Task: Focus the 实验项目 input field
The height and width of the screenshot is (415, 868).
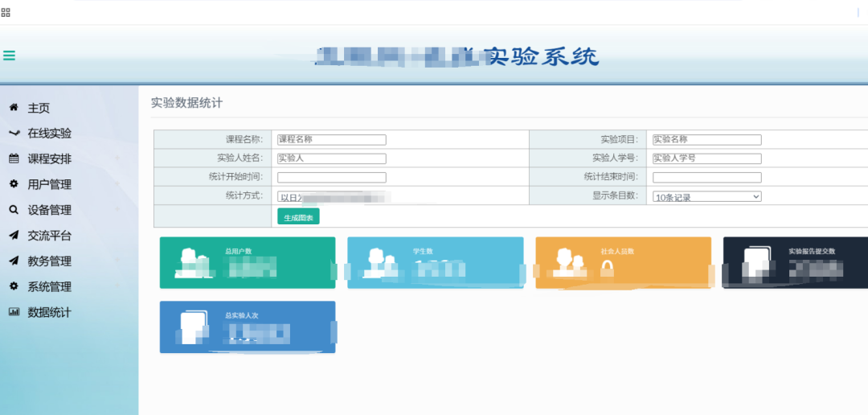Action: point(707,140)
